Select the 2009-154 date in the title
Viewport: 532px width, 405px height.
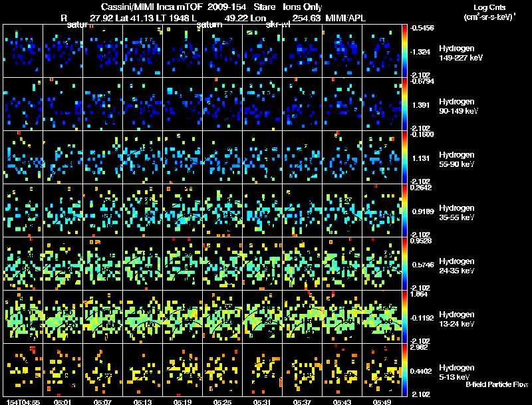click(x=227, y=7)
